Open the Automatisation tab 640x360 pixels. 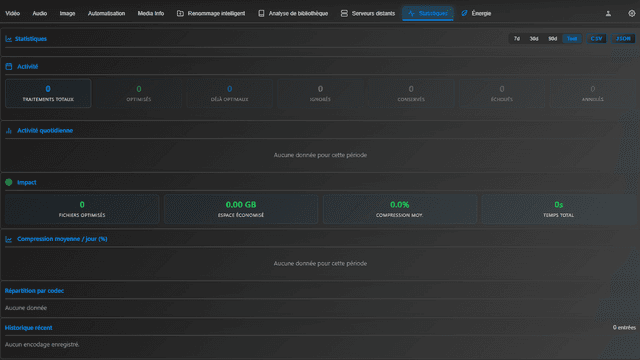(x=106, y=13)
